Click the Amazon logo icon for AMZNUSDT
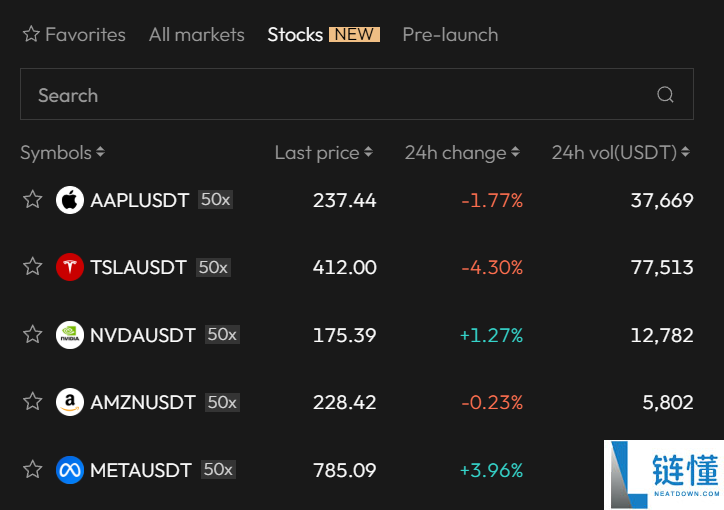This screenshot has width=724, height=510. click(70, 402)
